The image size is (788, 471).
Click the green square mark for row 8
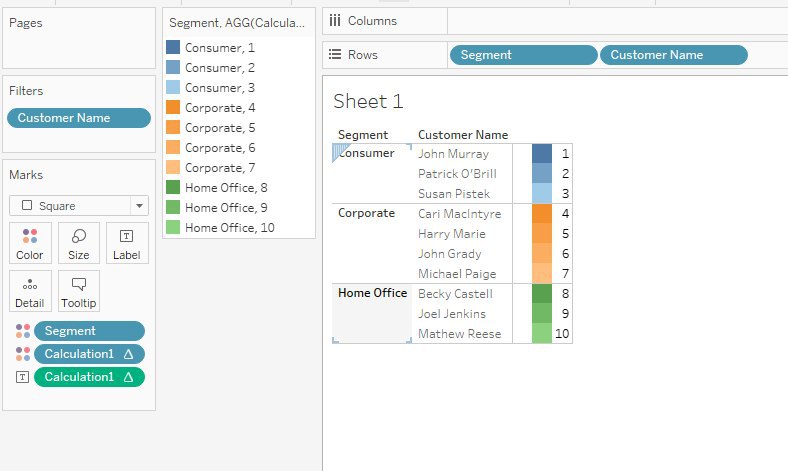pyautogui.click(x=542, y=294)
